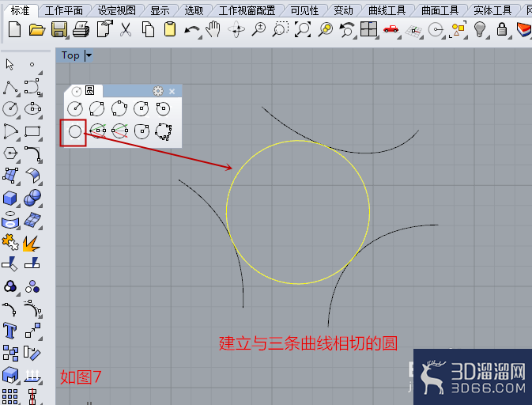The image size is (532, 405).
Task: Open the 曲面工具 toolbar tab
Action: (x=440, y=10)
